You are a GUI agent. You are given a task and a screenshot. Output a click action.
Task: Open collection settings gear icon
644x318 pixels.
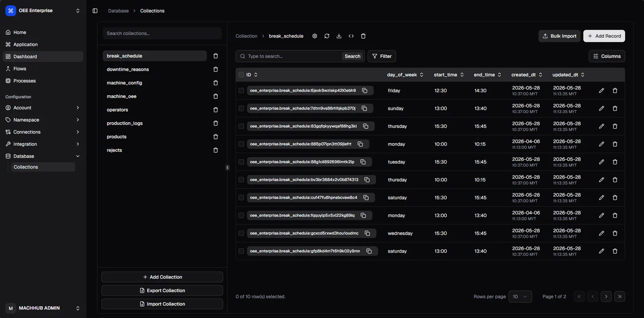click(x=315, y=36)
